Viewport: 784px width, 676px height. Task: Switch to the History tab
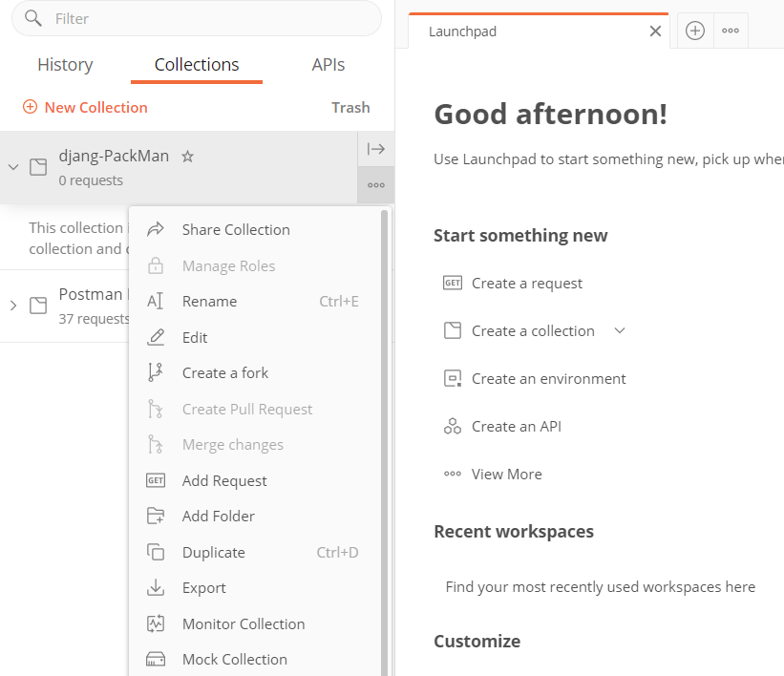pos(65,65)
